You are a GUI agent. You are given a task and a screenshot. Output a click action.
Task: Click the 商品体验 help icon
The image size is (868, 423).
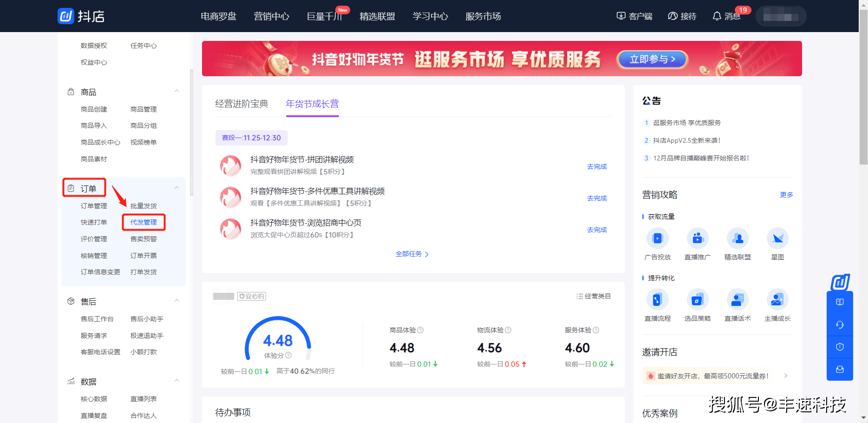(x=420, y=330)
